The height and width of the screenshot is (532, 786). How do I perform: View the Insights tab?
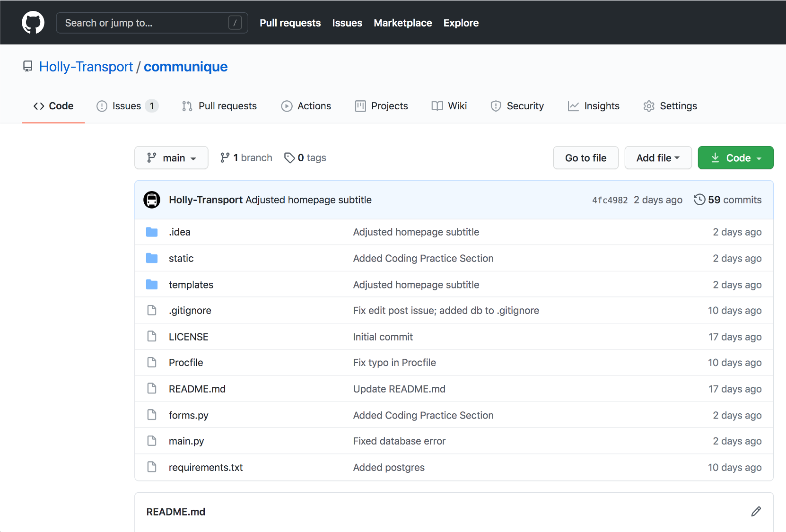pyautogui.click(x=594, y=106)
